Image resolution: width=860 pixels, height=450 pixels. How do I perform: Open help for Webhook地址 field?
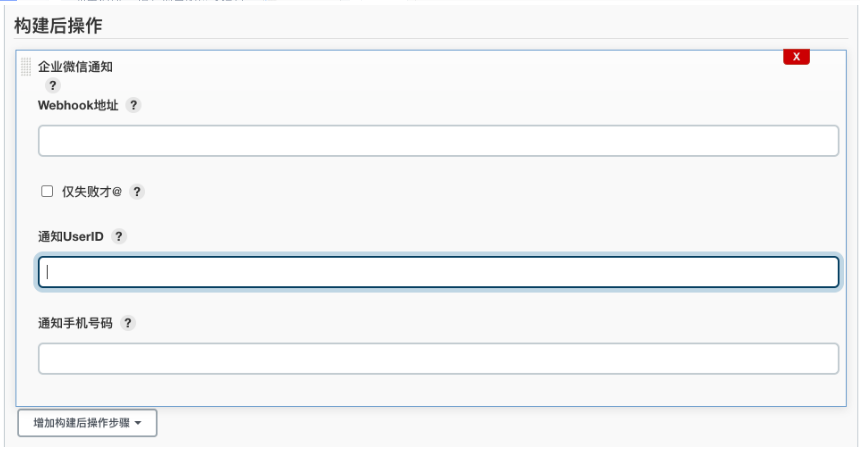[134, 105]
